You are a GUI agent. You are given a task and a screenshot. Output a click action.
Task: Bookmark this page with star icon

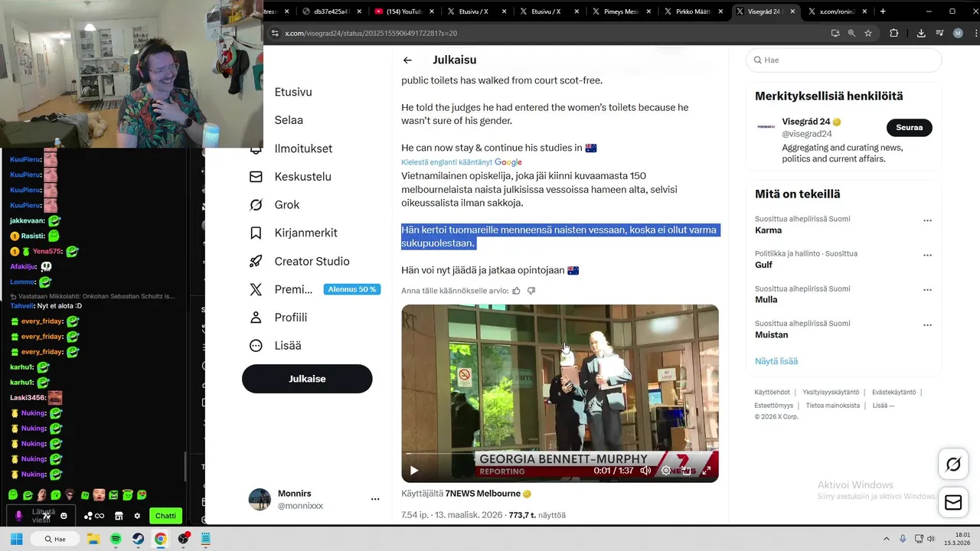pyautogui.click(x=868, y=33)
